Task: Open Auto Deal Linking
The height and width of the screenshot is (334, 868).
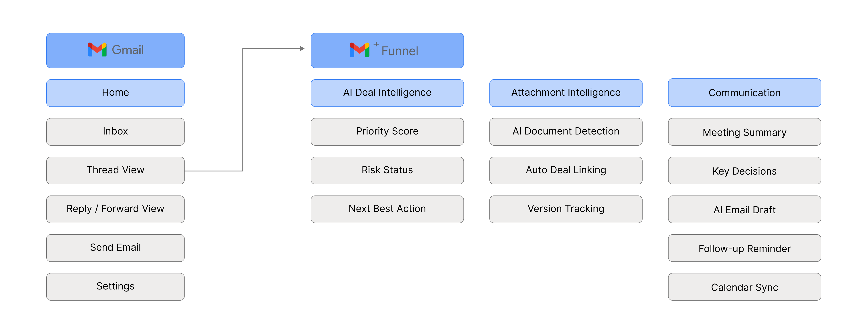Action: tap(565, 170)
